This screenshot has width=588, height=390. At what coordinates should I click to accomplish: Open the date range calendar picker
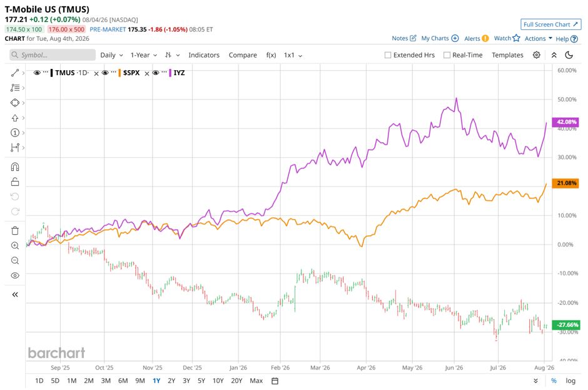pos(275,381)
